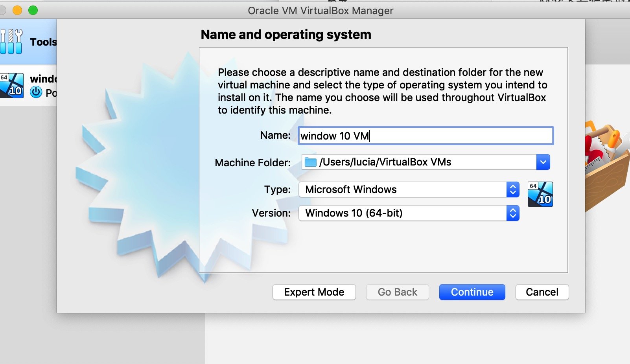
Task: Click the Name text field
Action: point(426,136)
